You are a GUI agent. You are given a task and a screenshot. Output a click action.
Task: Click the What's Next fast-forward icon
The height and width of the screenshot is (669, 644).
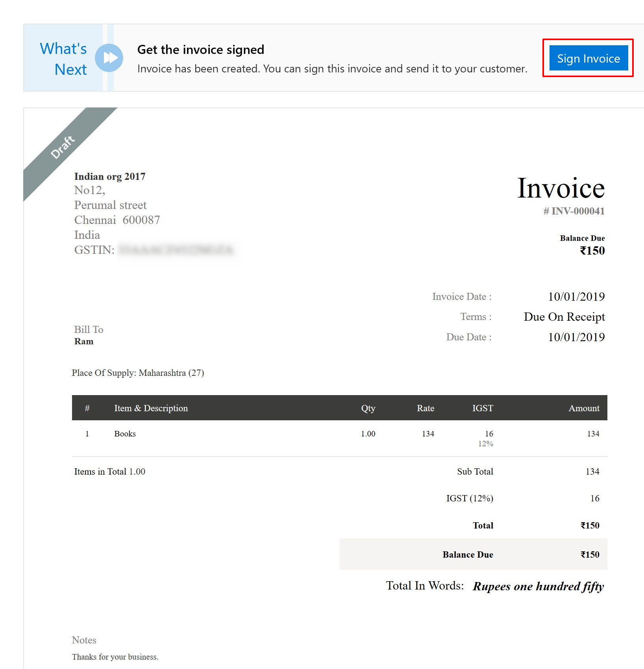click(109, 58)
